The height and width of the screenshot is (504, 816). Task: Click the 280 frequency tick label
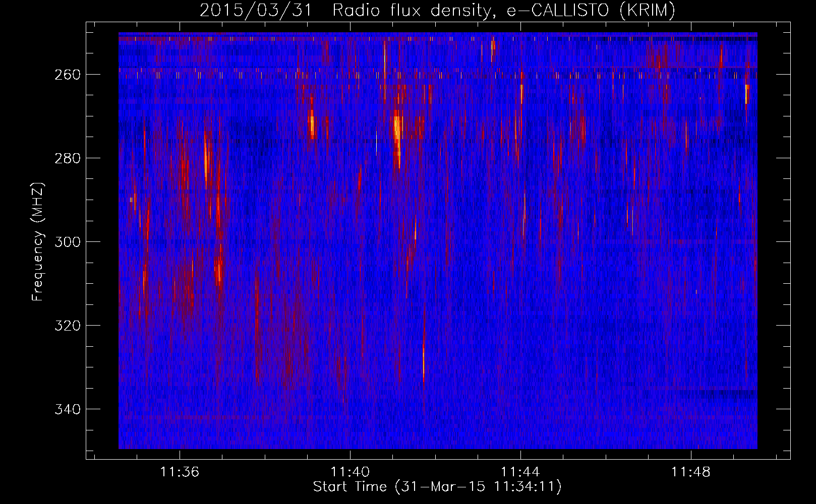(68, 158)
